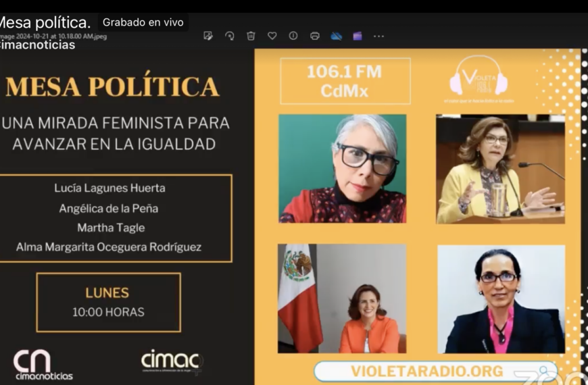Image resolution: width=588 pixels, height=385 pixels.
Task: Click the 'LUNES 10:00 HORAS' box
Action: [108, 303]
